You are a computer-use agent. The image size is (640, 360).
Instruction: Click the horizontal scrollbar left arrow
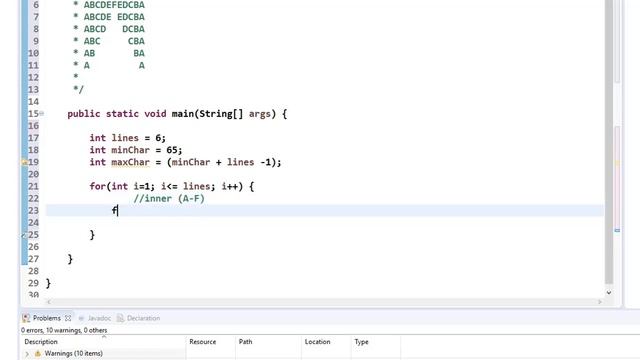(49, 302)
